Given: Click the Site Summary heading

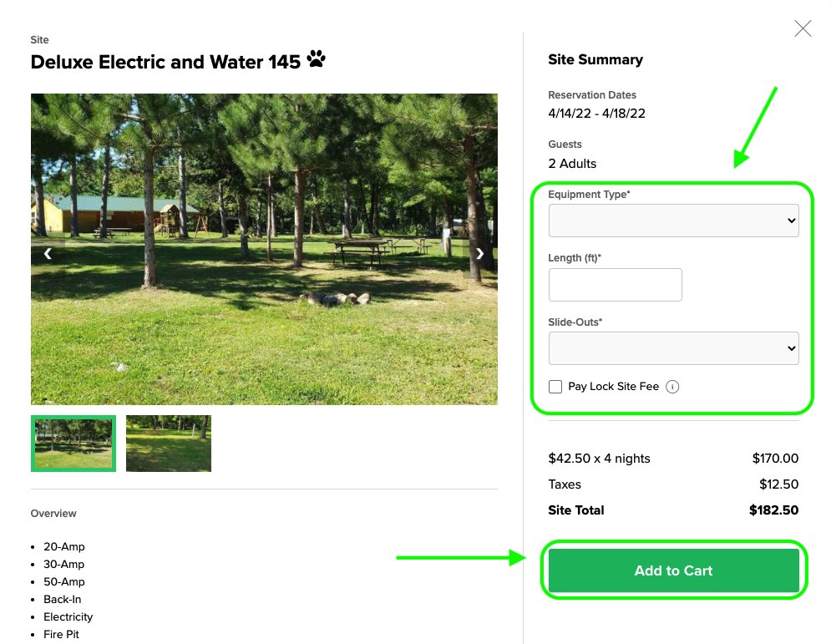Looking at the screenshot, I should click(595, 60).
